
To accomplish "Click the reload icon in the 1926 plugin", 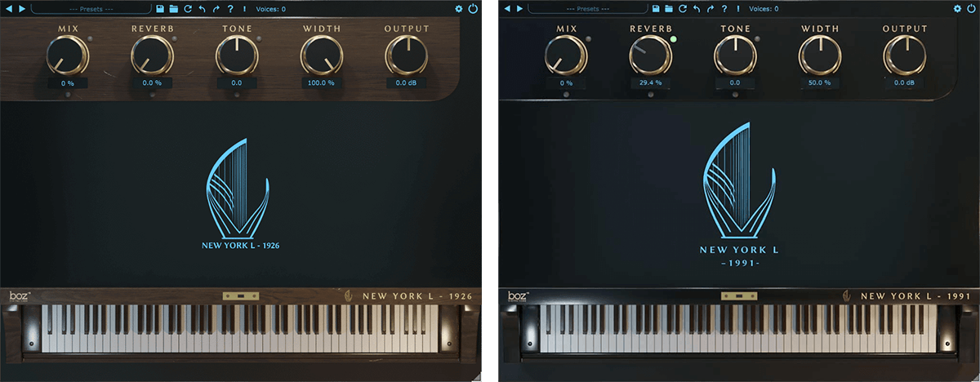I will 188,9.
